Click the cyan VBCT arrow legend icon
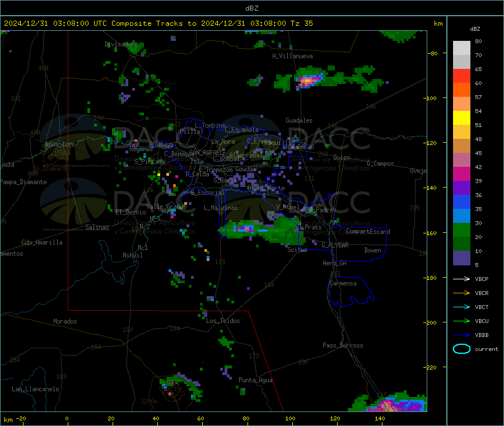The height and width of the screenshot is (426, 504). click(461, 307)
